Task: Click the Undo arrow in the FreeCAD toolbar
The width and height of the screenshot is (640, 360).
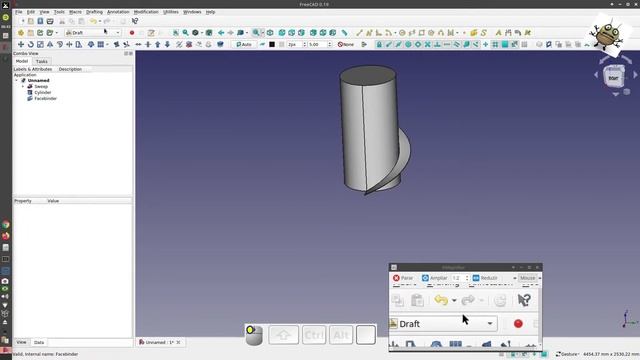Action: 93,21
